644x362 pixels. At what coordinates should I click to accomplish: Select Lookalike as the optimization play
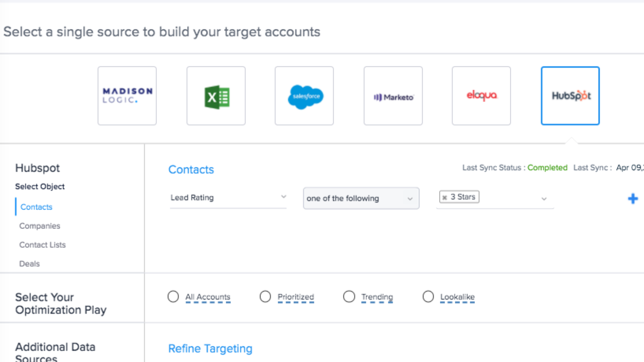428,296
